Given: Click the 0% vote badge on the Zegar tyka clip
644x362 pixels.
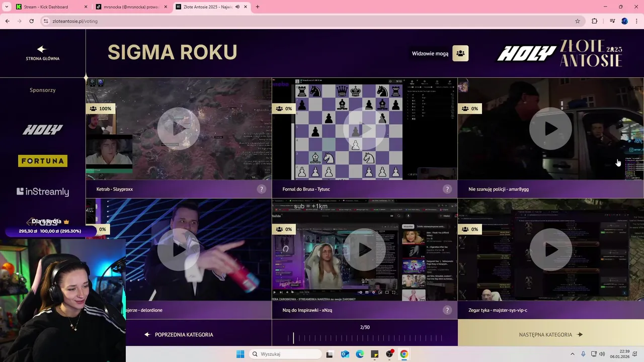Looking at the screenshot, I should (469, 229).
